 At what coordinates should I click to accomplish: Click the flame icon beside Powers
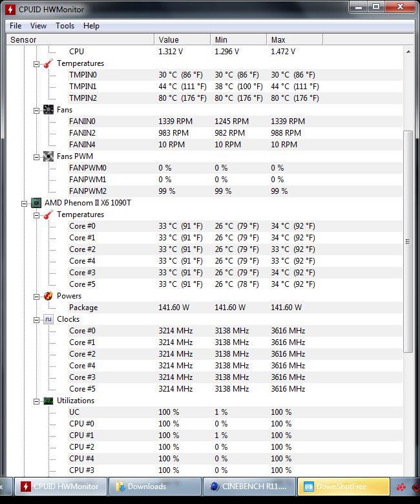[x=48, y=296]
